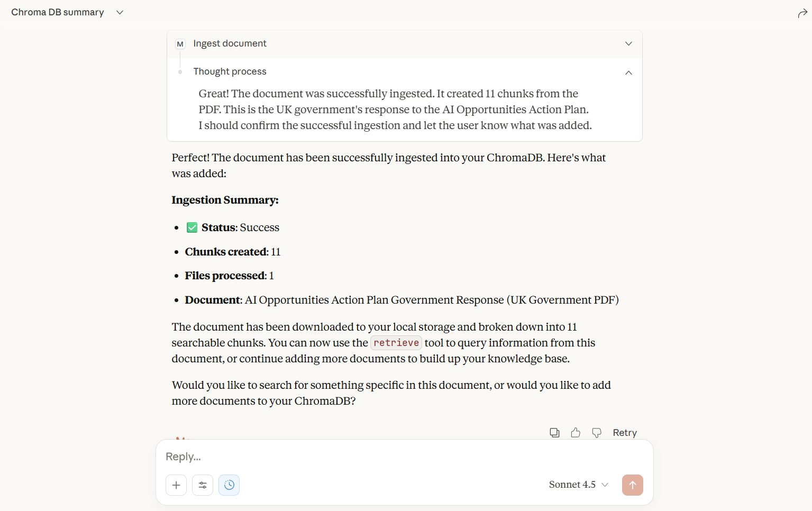
Task: Copy the response with the copy icon
Action: pyautogui.click(x=554, y=433)
